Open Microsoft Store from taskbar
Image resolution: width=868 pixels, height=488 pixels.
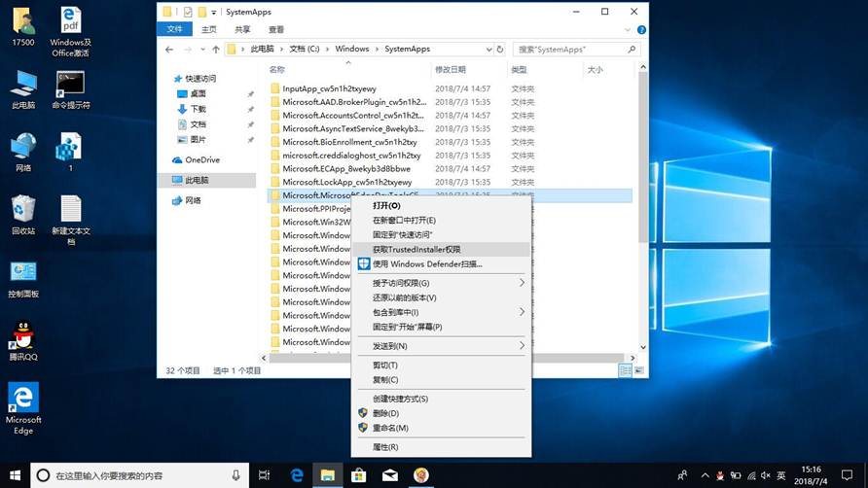[x=359, y=475]
